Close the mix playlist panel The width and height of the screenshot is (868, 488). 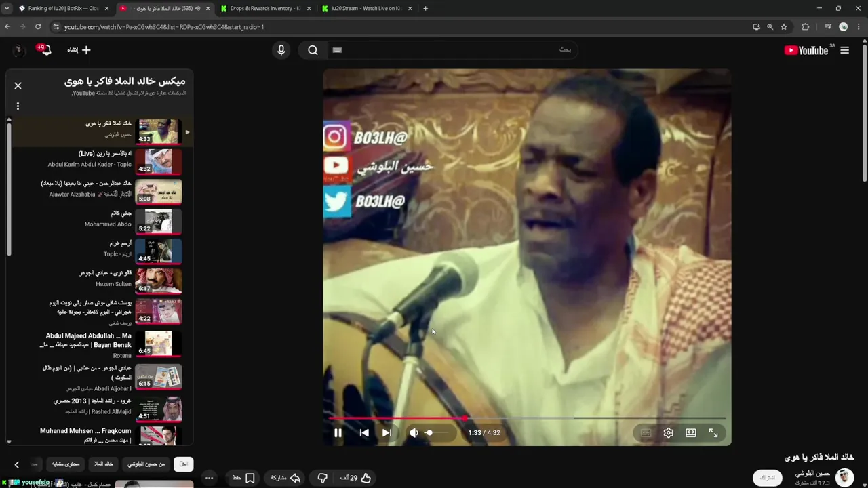(18, 85)
